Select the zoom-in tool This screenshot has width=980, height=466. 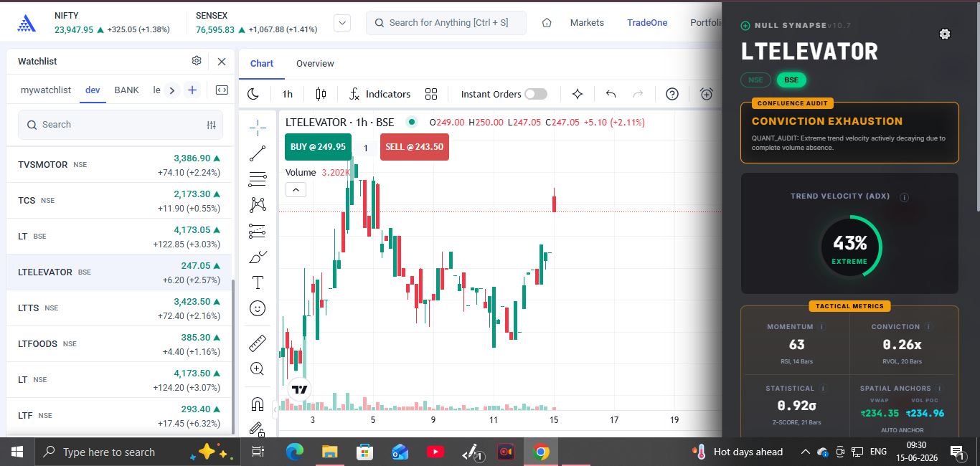[258, 369]
